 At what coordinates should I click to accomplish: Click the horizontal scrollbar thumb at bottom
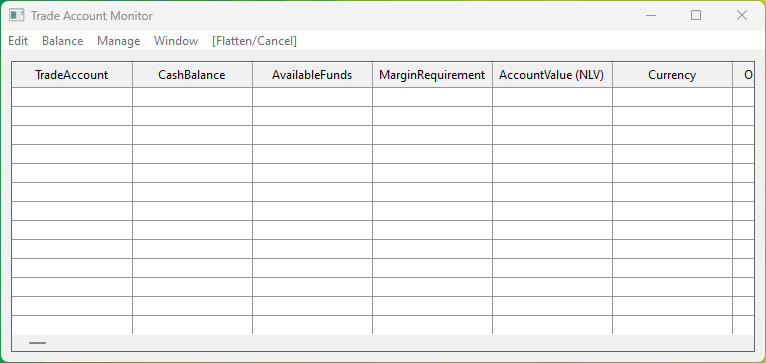coord(38,343)
